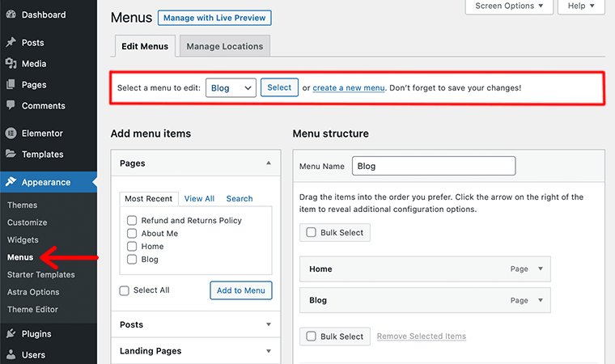
Task: Follow the create a new menu link
Action: (349, 88)
